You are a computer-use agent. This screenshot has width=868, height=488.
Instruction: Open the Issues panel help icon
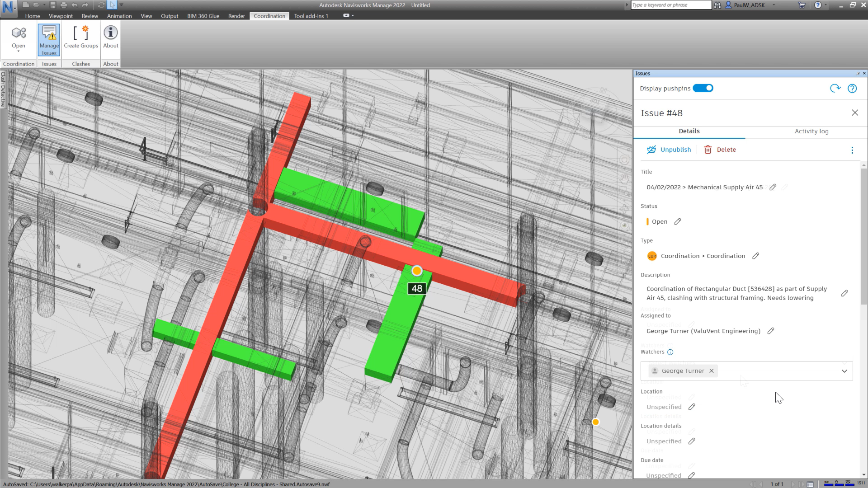852,89
